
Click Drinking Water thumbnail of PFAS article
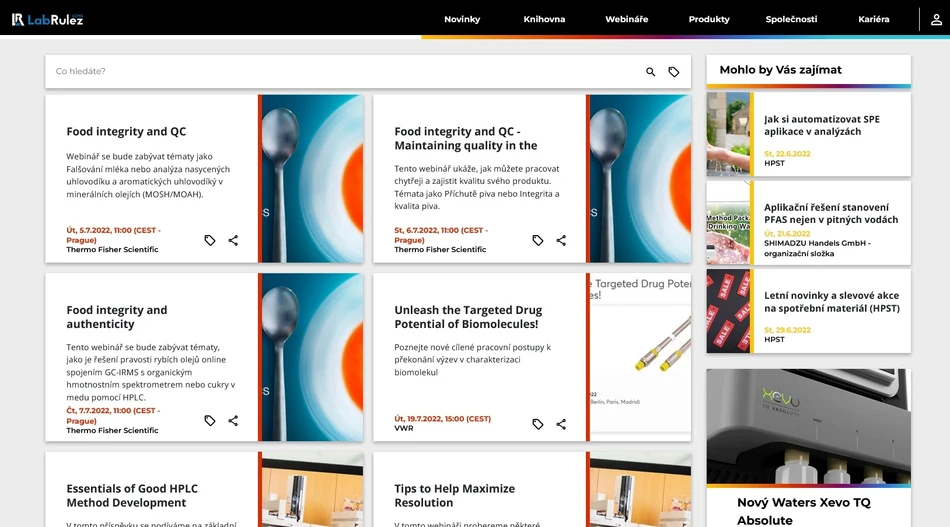[728, 222]
